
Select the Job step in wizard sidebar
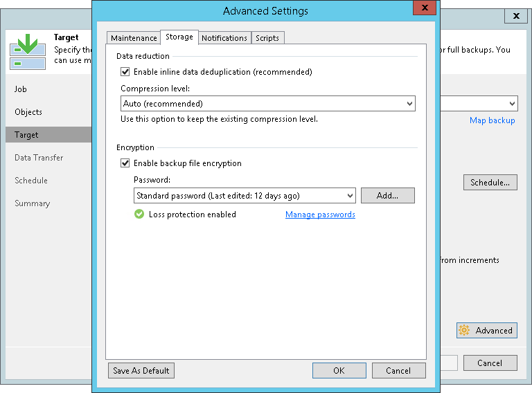(21, 89)
